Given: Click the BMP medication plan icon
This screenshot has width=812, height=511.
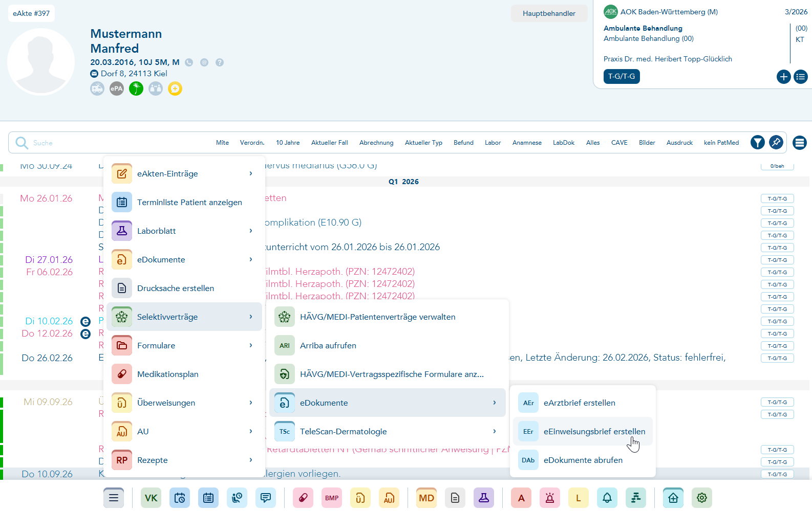Looking at the screenshot, I should pos(332,498).
